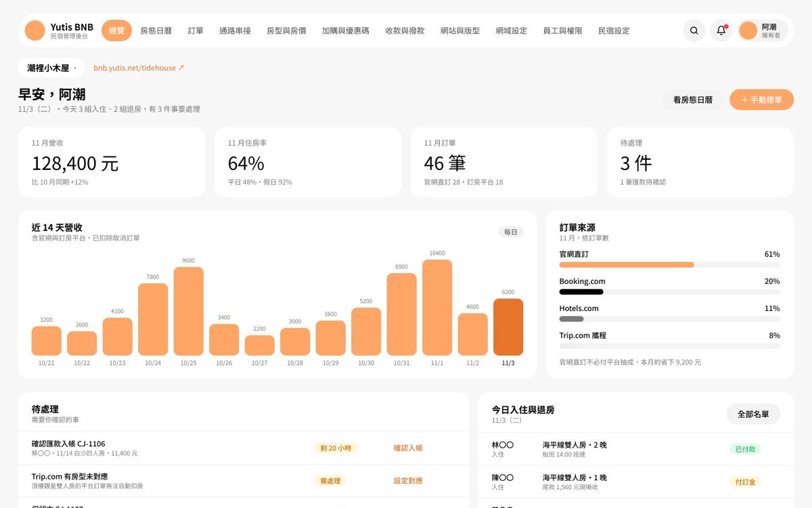The image size is (812, 508).
Task: Open 全部名單 button
Action: (753, 415)
